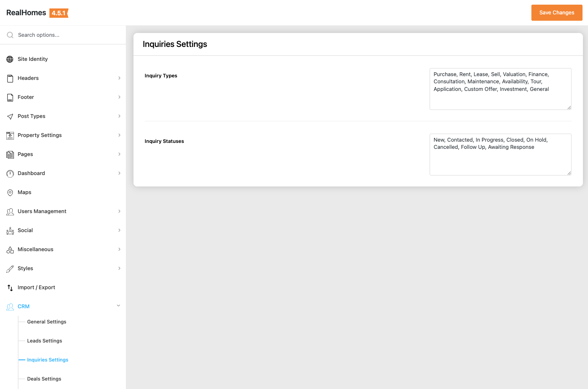Collapse the CRM section chevron
The height and width of the screenshot is (389, 588).
click(x=118, y=306)
